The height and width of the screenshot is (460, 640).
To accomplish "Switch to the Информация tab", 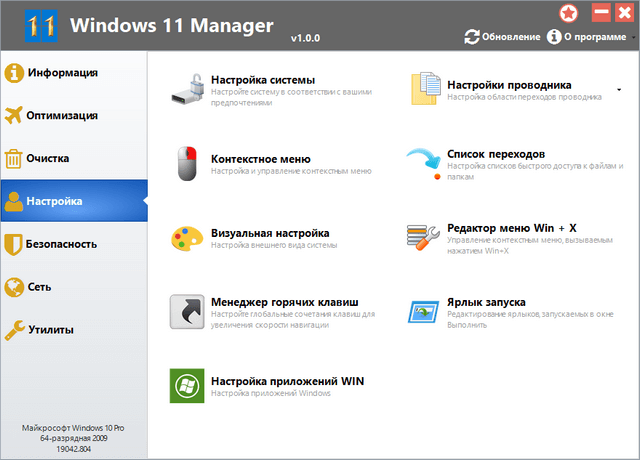I will [x=62, y=72].
